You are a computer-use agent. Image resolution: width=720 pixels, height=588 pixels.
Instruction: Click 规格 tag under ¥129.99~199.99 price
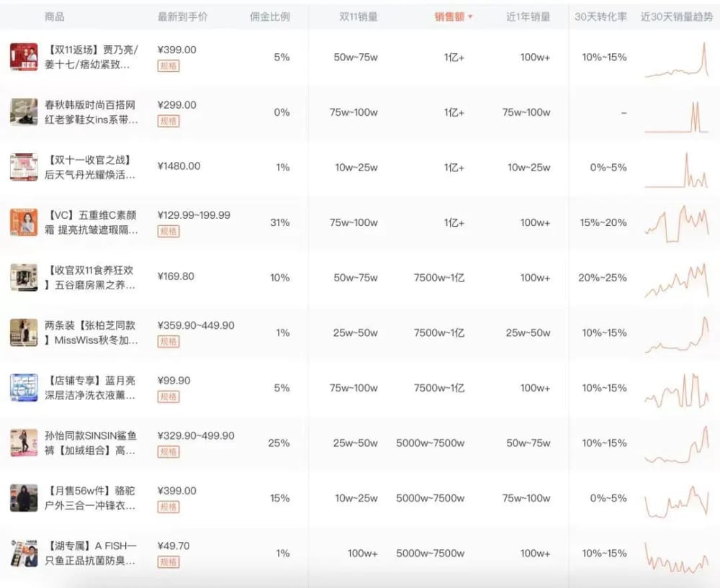click(168, 231)
